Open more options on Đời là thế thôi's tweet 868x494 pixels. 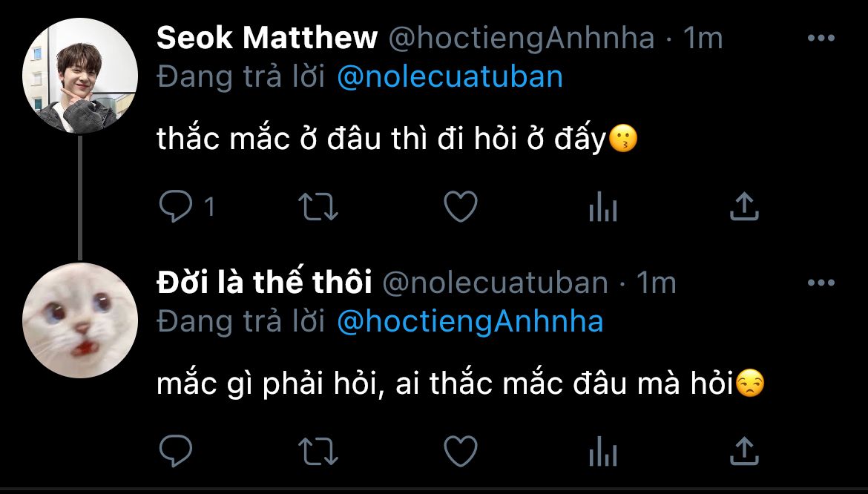(821, 283)
